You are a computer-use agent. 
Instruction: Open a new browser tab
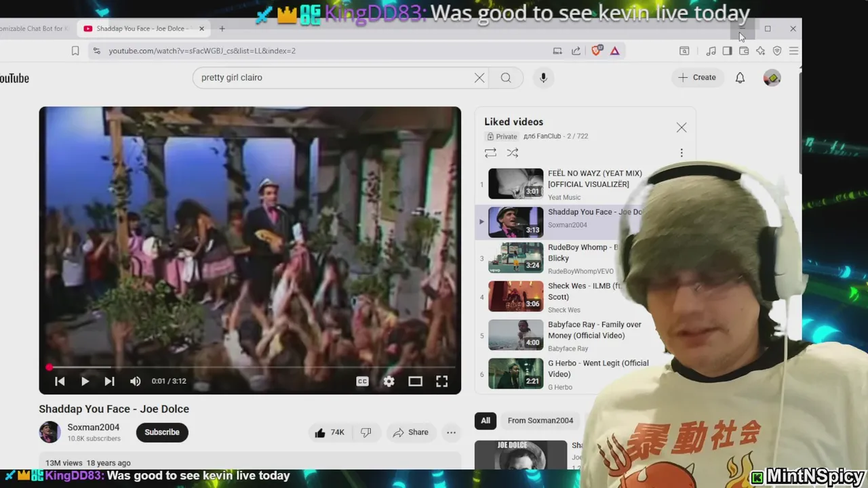click(222, 28)
